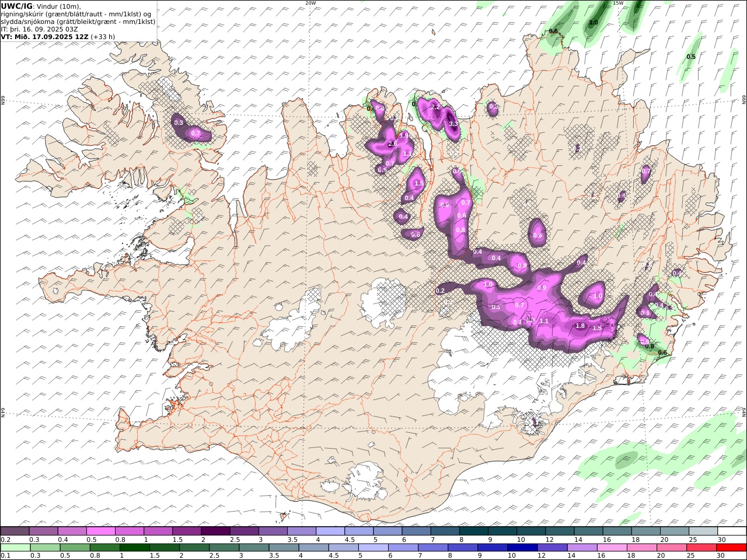The image size is (747, 560).
Task: Click the 3.3 precipitation value on the map
Action: pos(453,124)
